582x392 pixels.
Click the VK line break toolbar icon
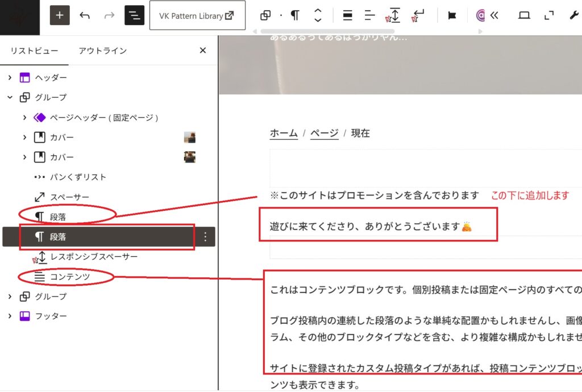point(418,15)
